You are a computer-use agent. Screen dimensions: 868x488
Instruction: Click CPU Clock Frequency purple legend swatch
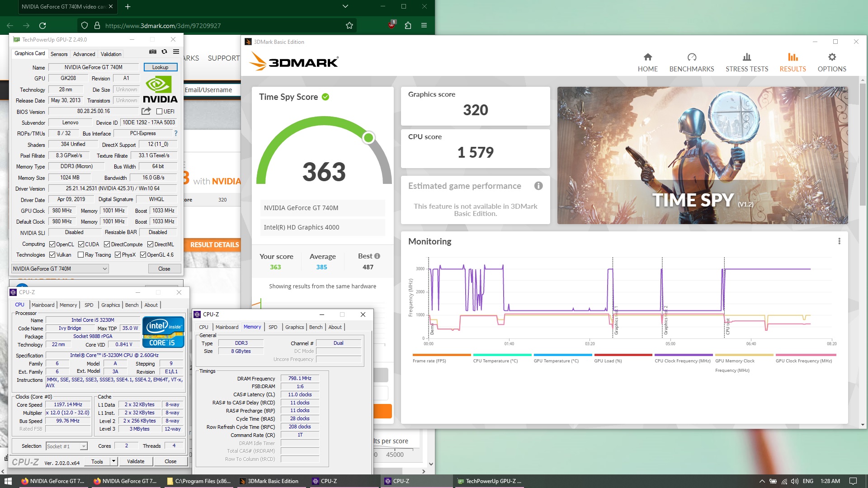coord(684,355)
